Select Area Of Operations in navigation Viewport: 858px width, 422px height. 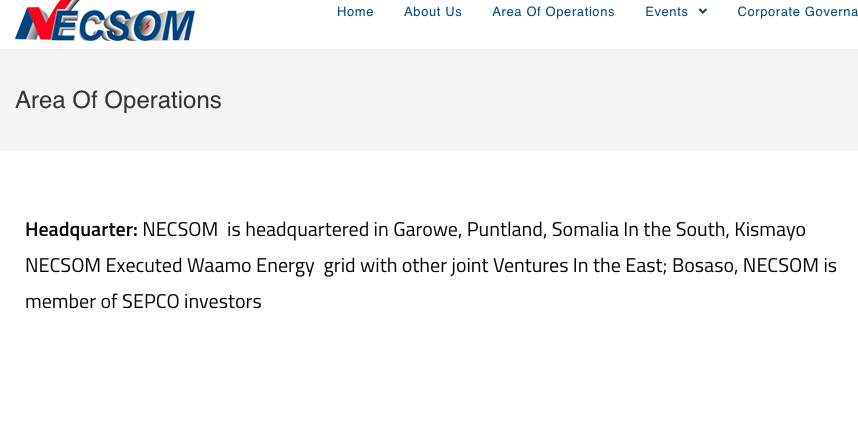click(553, 12)
